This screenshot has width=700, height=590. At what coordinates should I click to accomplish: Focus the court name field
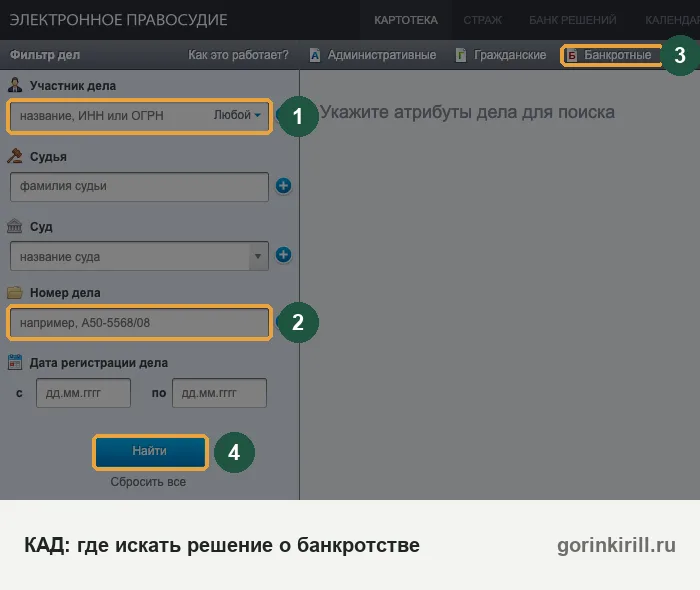pyautogui.click(x=129, y=256)
